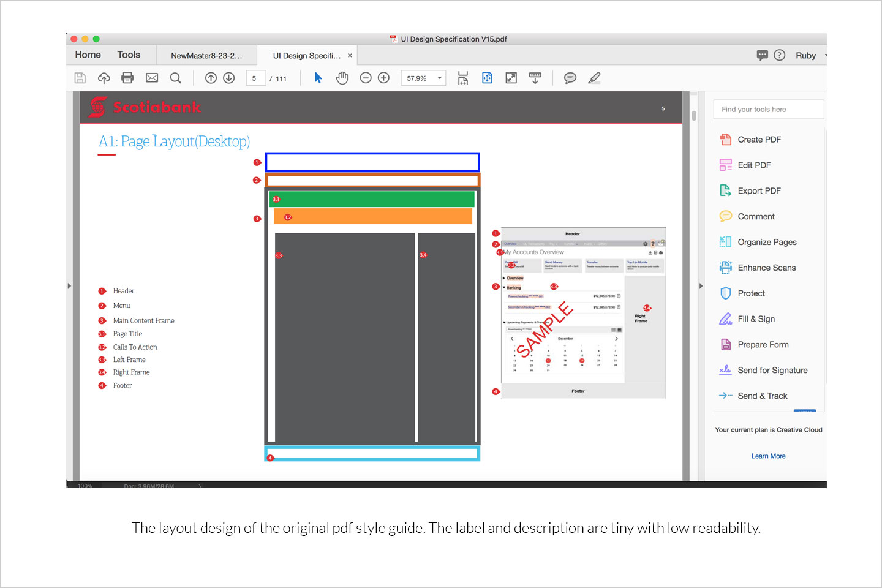The width and height of the screenshot is (882, 588).
Task: Switch to the NewMaster8-23-2... tab
Action: point(206,55)
